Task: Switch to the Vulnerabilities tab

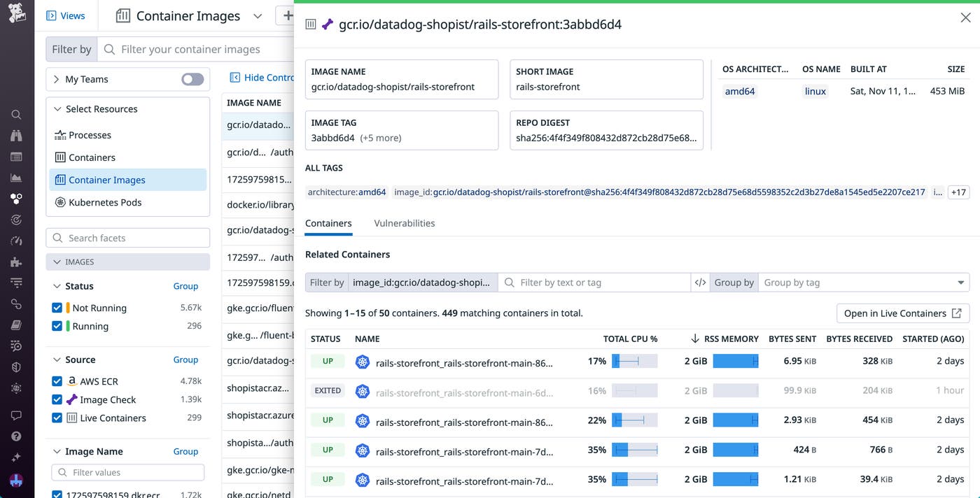Action: click(x=404, y=223)
